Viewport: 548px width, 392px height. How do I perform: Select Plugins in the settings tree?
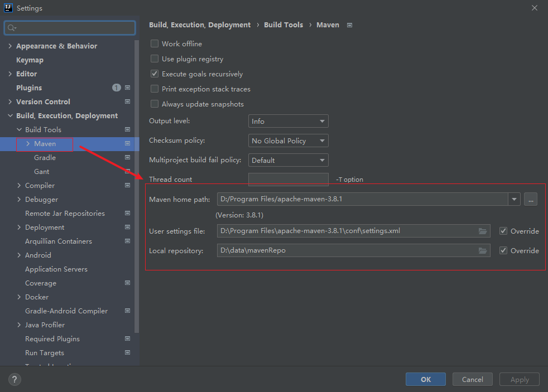pos(29,88)
